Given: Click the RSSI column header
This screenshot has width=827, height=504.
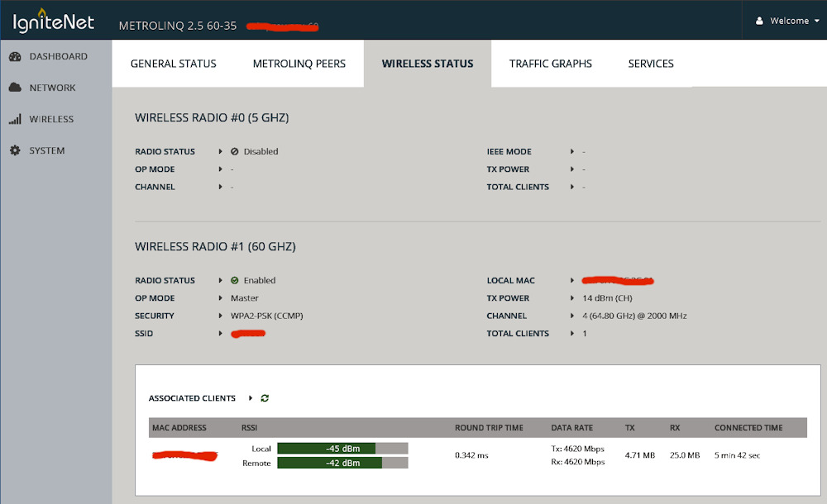Looking at the screenshot, I should (x=250, y=427).
